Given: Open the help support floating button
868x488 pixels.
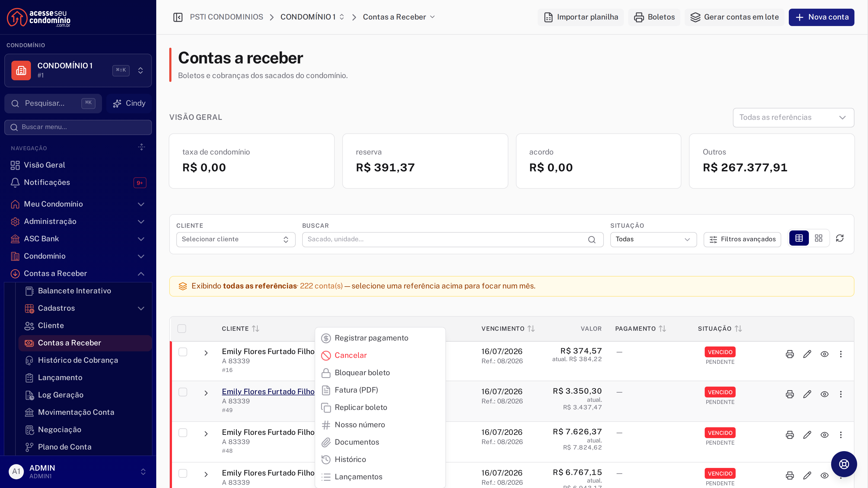Looking at the screenshot, I should click(x=844, y=464).
